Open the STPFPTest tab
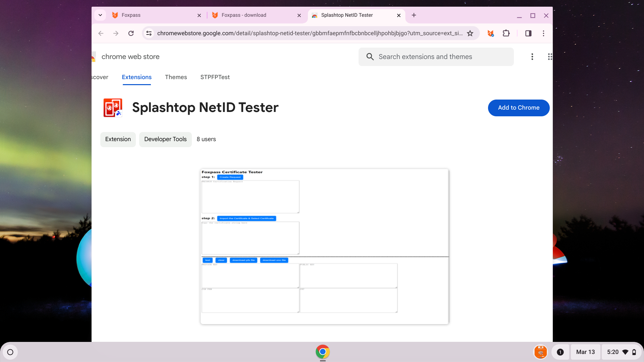 (215, 77)
